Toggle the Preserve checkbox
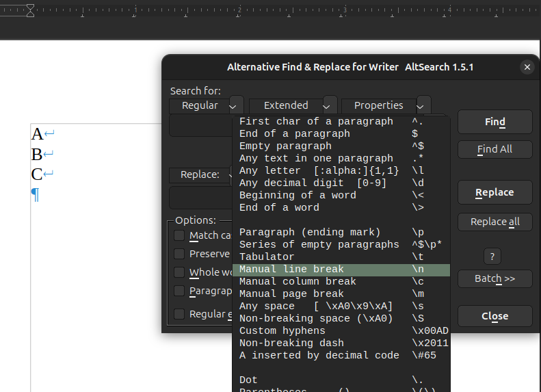The height and width of the screenshot is (392, 541). point(179,254)
